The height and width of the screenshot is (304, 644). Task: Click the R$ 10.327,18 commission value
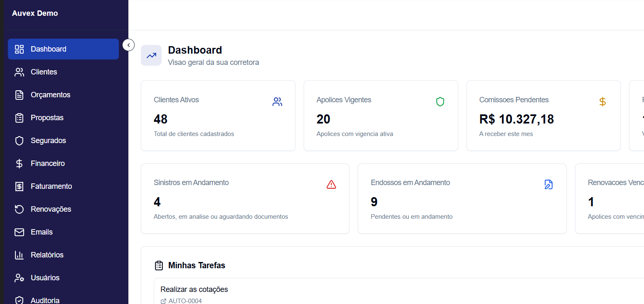click(516, 119)
